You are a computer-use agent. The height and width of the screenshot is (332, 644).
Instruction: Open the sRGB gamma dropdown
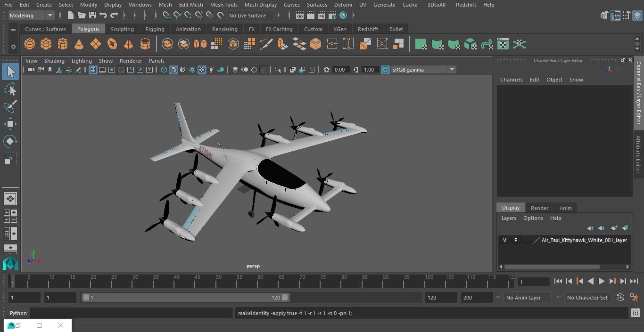(x=423, y=70)
